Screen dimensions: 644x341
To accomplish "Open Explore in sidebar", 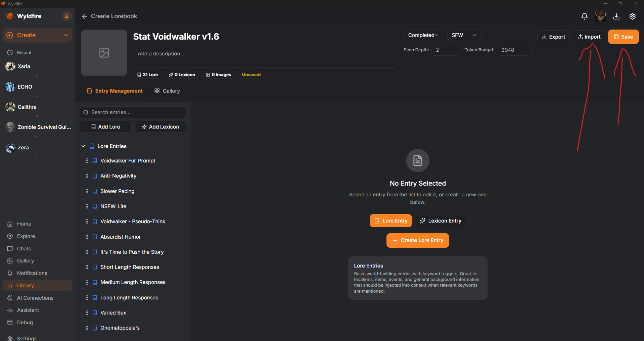I will (37, 236).
